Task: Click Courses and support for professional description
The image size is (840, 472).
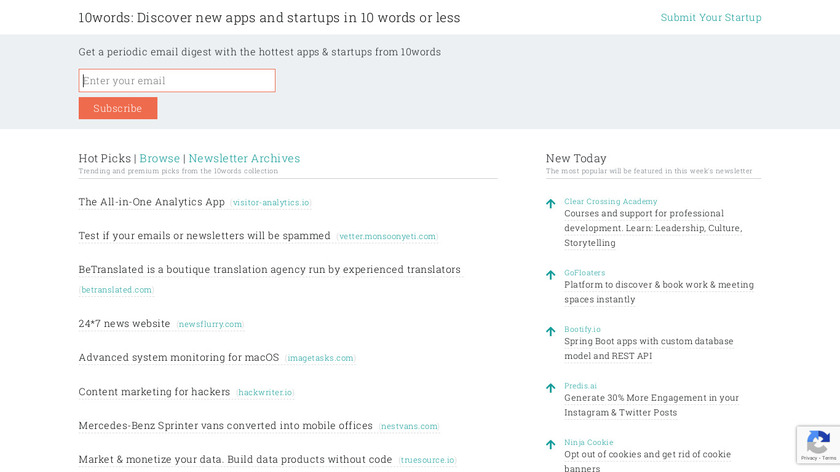Action: [653, 228]
